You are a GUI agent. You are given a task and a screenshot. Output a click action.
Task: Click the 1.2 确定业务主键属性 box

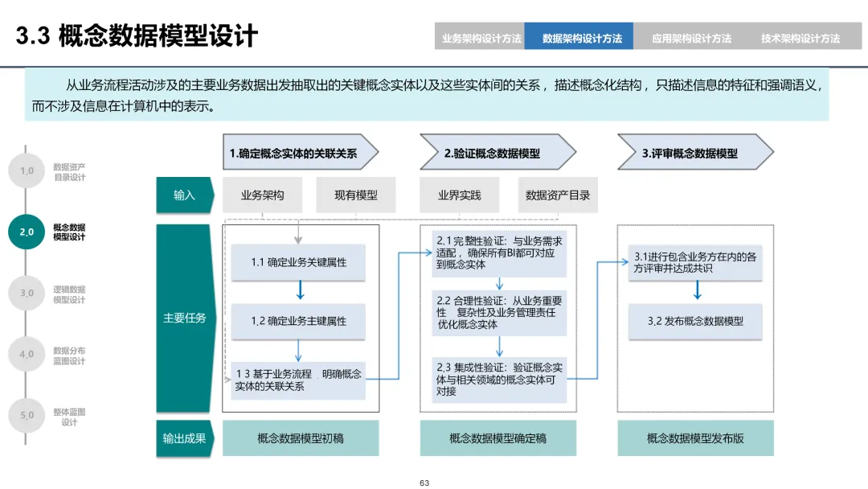298,321
